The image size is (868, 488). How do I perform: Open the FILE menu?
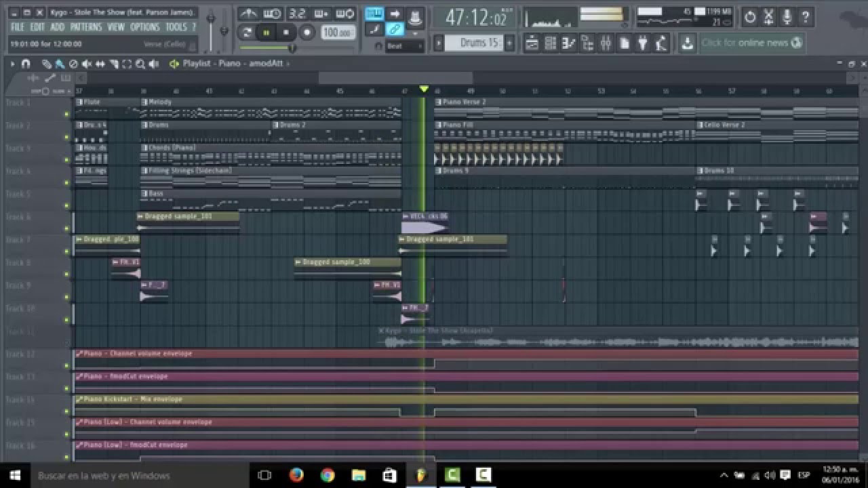(18, 27)
